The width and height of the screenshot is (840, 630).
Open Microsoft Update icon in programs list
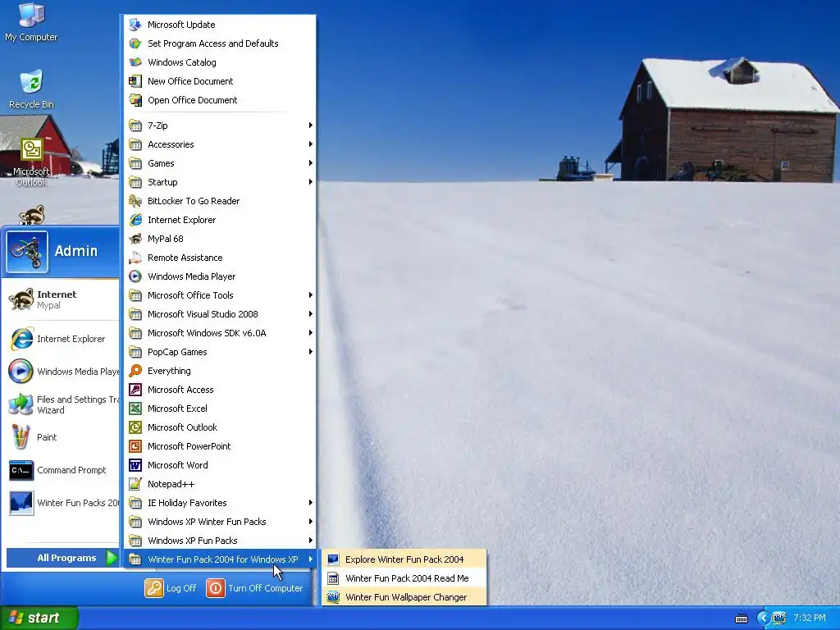(135, 25)
